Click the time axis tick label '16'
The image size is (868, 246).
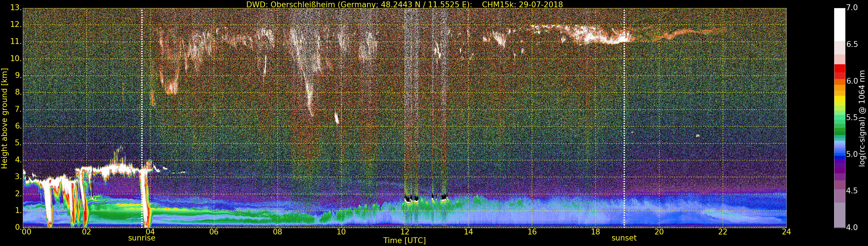(532, 232)
